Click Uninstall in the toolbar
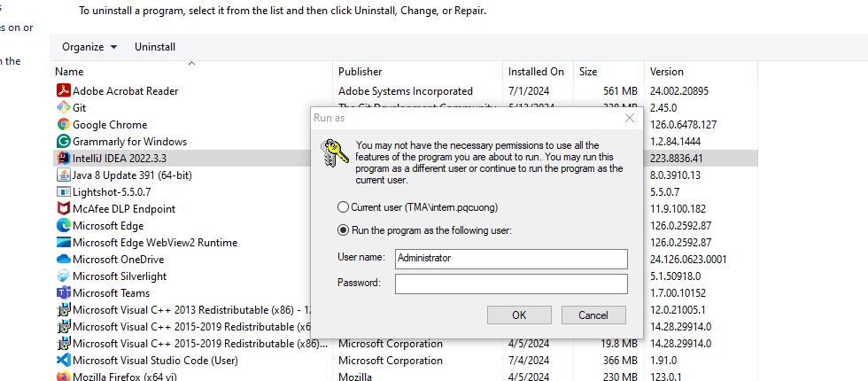This screenshot has height=381, width=868. coord(155,46)
